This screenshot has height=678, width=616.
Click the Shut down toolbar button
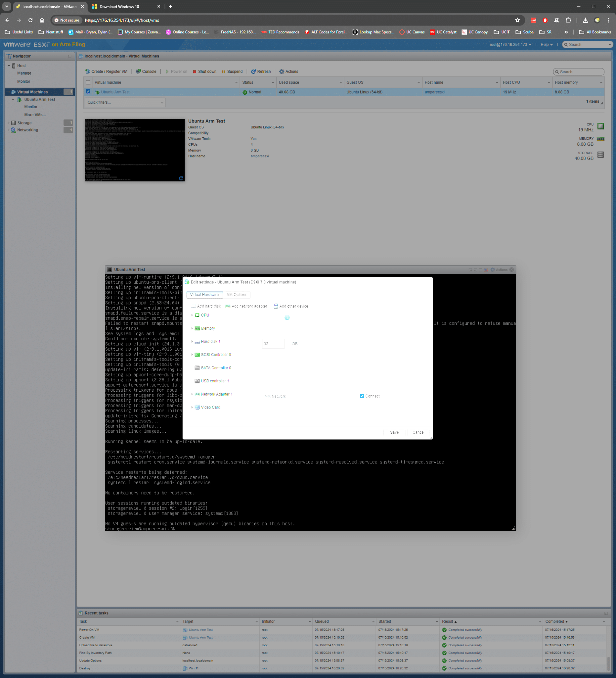[x=204, y=72]
